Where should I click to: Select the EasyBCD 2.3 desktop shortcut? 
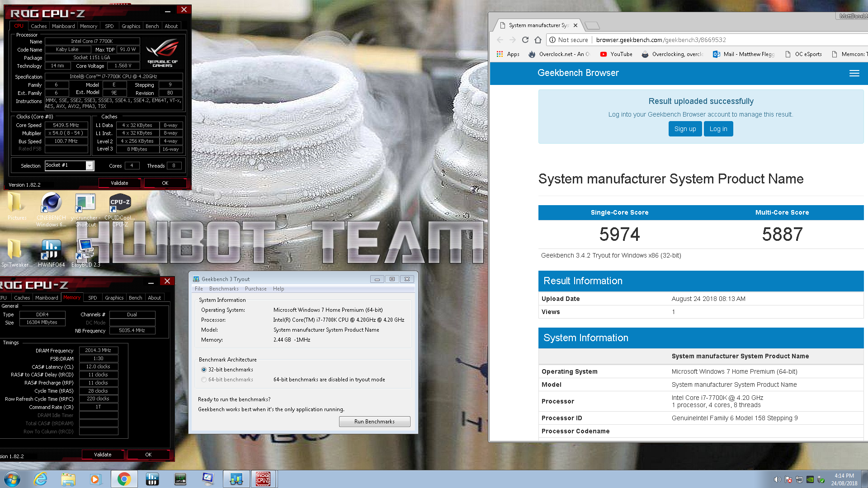85,253
